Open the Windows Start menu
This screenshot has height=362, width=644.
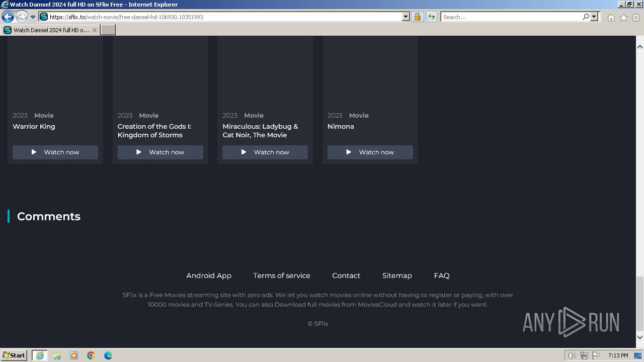14,355
